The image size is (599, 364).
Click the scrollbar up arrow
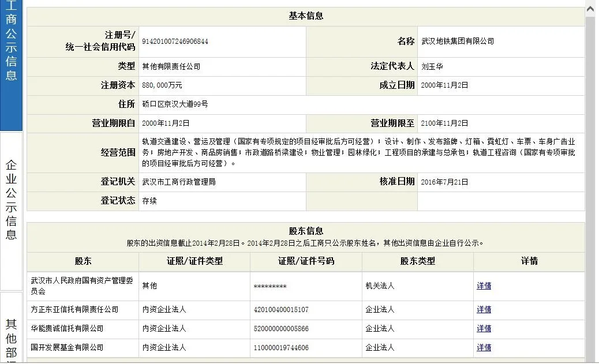591,8
